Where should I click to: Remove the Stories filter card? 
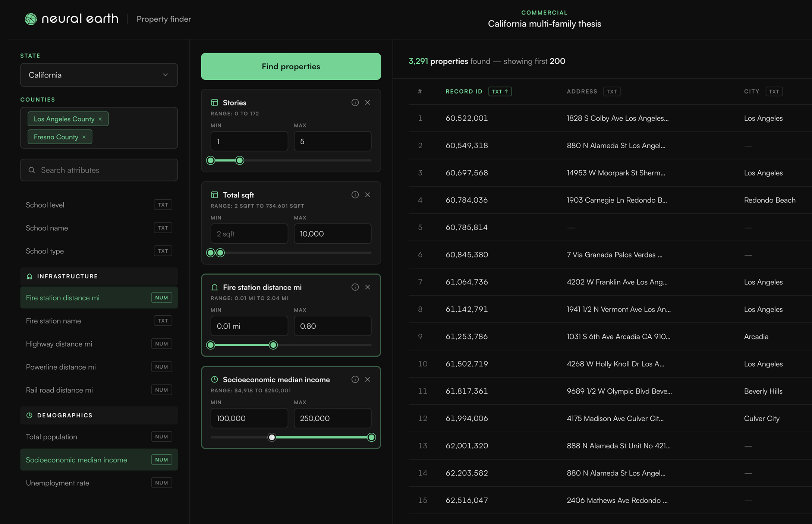pos(368,102)
